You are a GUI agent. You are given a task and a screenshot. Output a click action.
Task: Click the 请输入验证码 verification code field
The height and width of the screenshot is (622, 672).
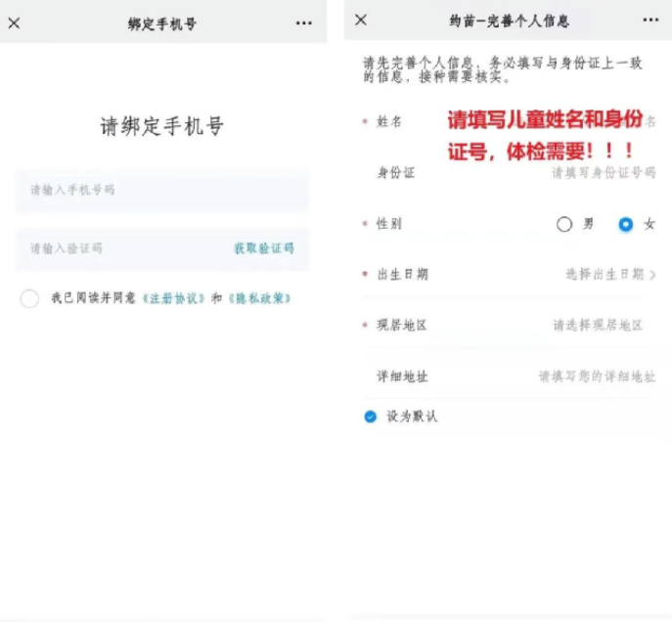tap(117, 248)
